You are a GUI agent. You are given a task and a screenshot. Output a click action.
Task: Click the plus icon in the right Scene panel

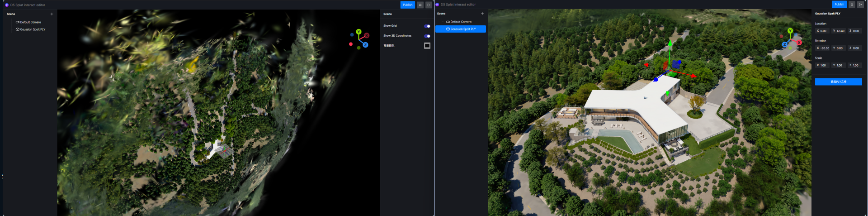(x=482, y=14)
